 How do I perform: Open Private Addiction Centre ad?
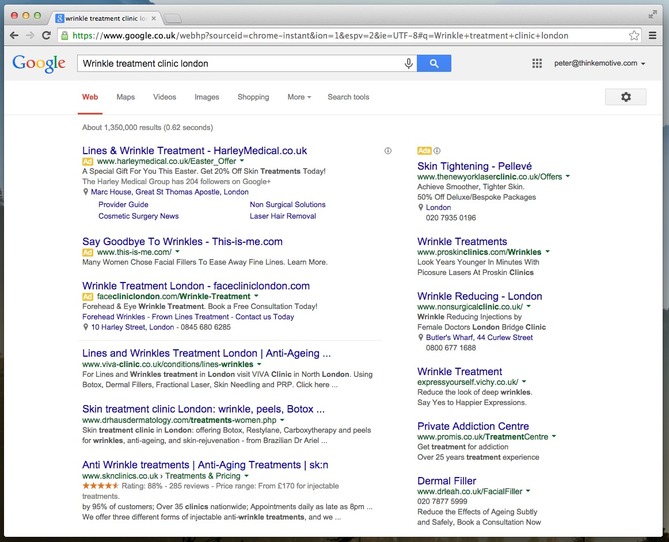tap(473, 426)
